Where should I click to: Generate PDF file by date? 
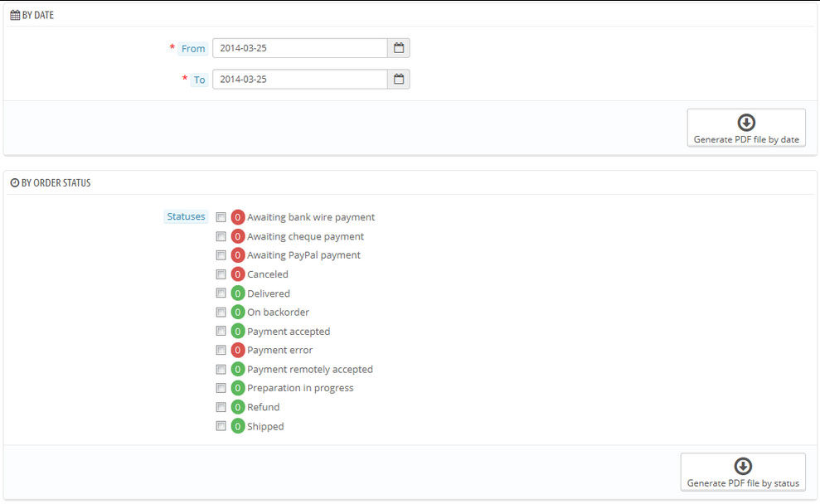pos(746,128)
